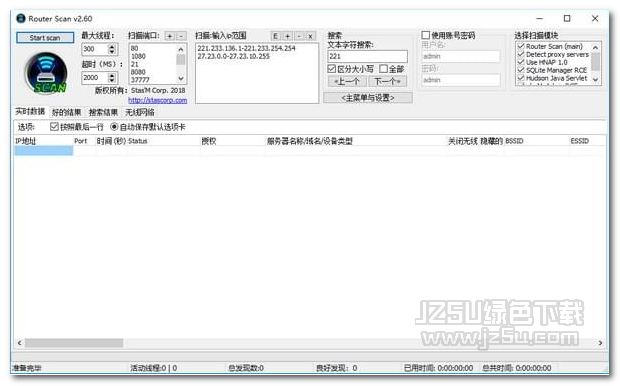Viewport: 620px width, 386px height.
Task: Click the username field containing admin
Action: (x=461, y=56)
